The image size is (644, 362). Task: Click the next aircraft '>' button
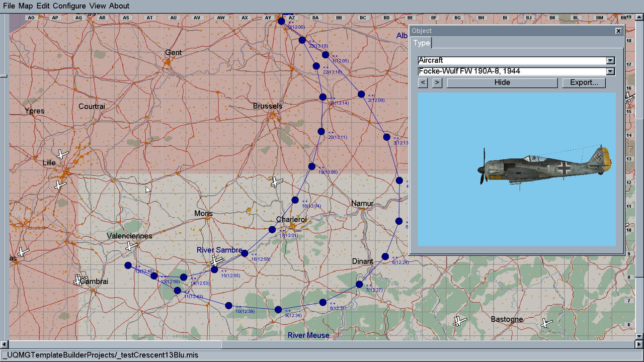437,82
